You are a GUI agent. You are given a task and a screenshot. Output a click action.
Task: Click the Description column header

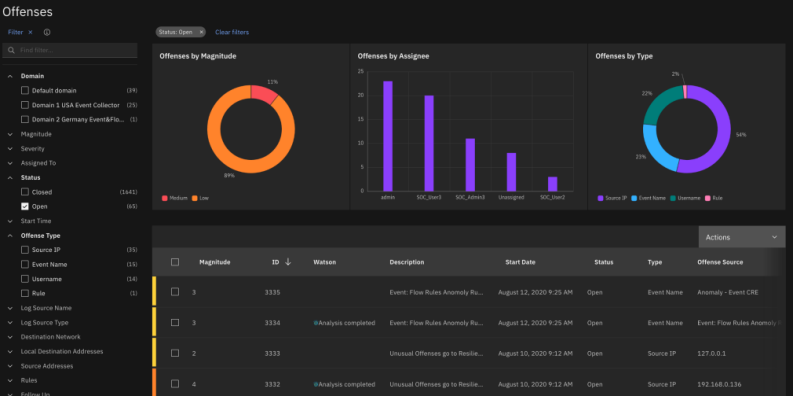[x=407, y=262]
